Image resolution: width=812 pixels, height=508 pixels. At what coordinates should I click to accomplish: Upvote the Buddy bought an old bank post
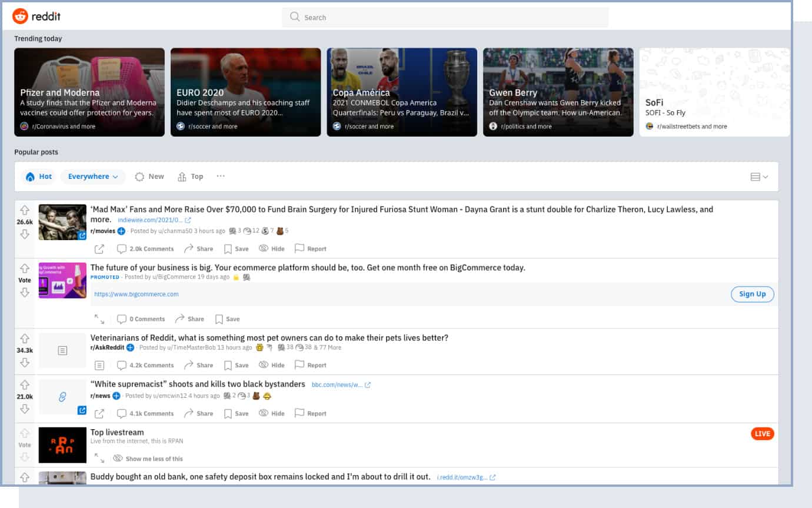(x=25, y=477)
